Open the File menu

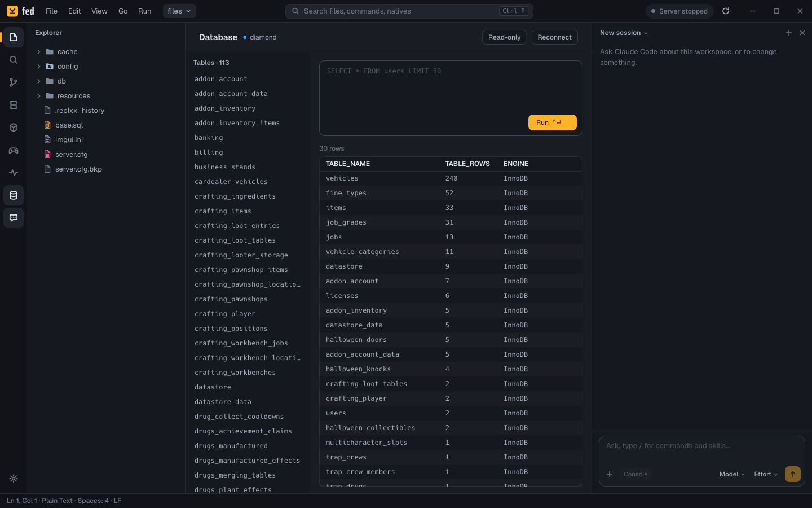click(x=51, y=11)
